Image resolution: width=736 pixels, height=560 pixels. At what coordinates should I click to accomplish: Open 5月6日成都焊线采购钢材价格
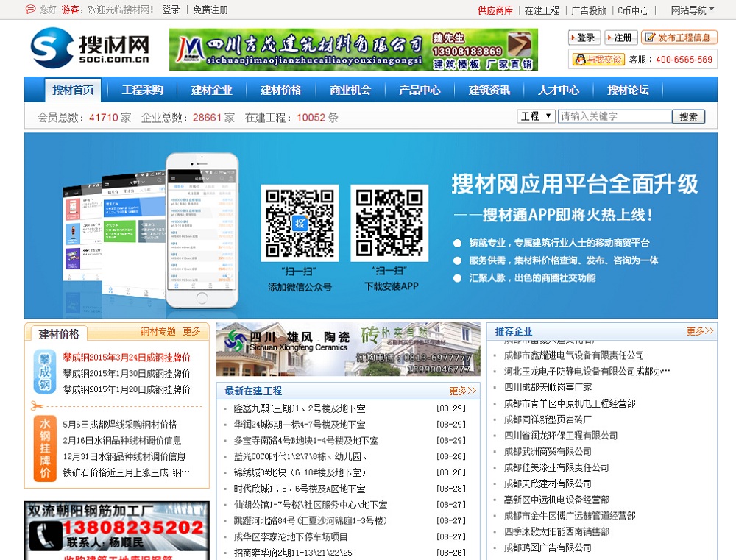point(120,425)
